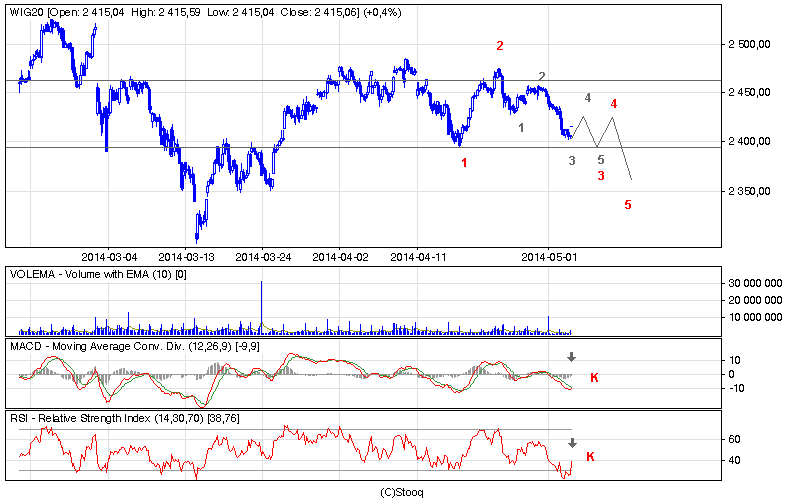Click the red wave label 1 below April low

click(464, 163)
